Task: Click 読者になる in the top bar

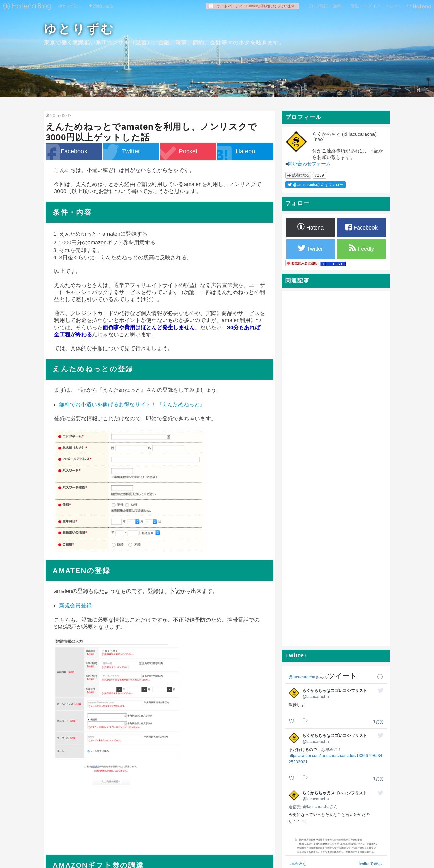Action: pos(101,6)
